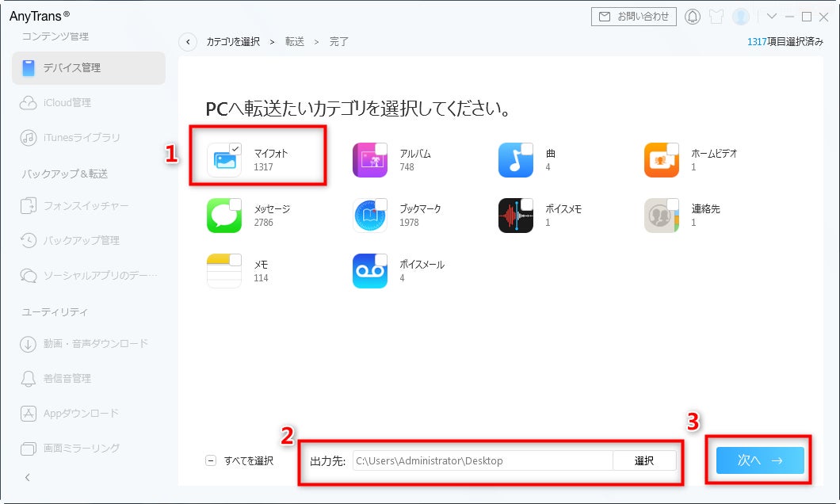Click the shirt/skin theme icon in title bar

pos(716,17)
